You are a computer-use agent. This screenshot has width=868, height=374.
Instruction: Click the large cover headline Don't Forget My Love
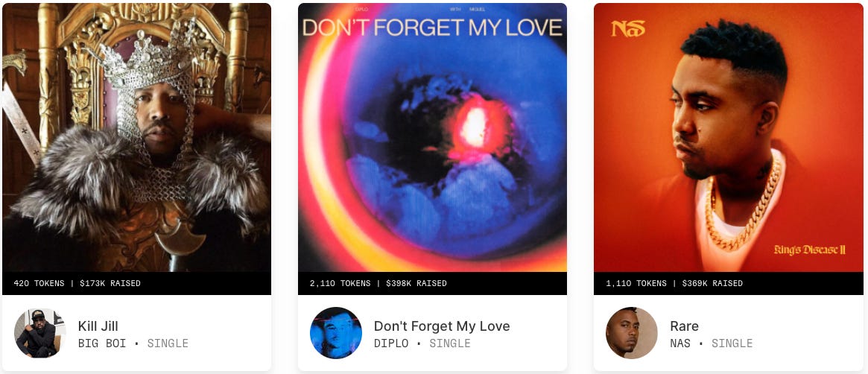[432, 27]
